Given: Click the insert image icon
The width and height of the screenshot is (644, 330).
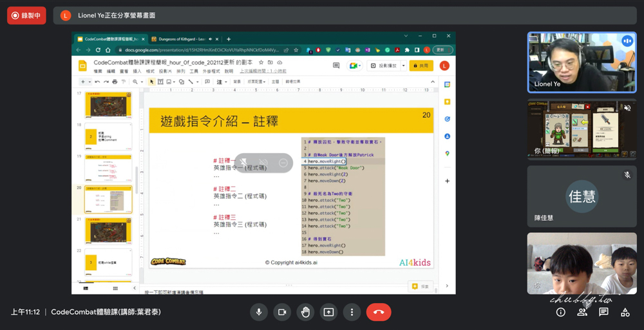Looking at the screenshot, I should tap(169, 82).
